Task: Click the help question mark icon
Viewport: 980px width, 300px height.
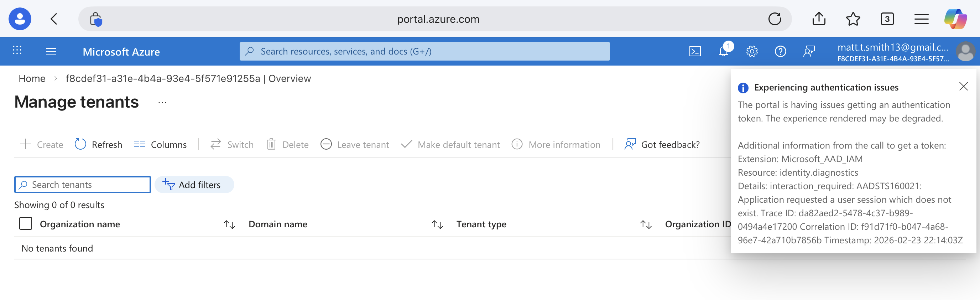Action: tap(780, 51)
